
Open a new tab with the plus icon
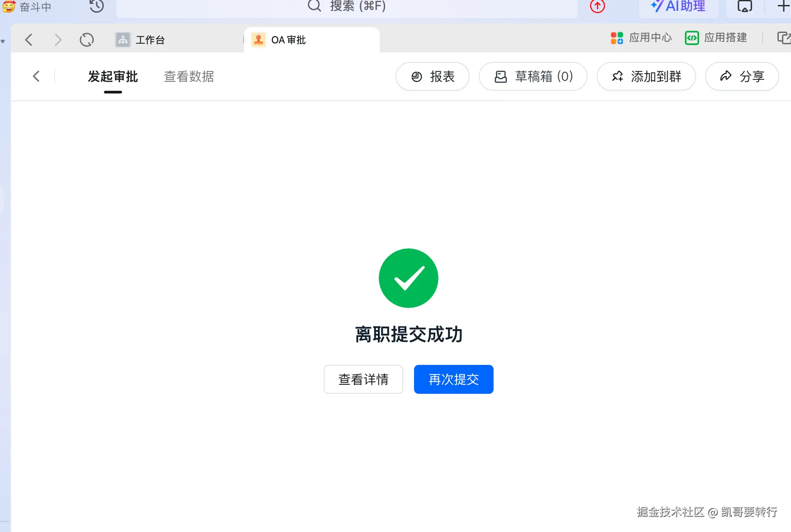pos(783,5)
